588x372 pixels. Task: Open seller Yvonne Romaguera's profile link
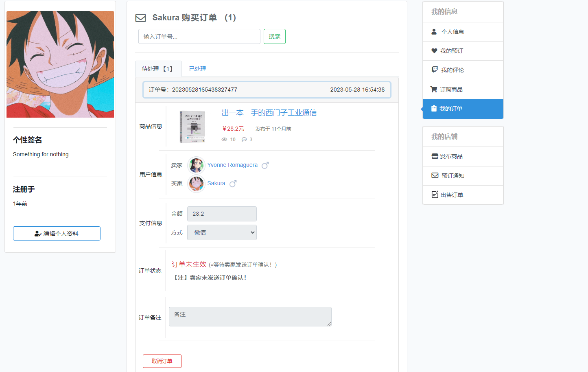click(232, 165)
